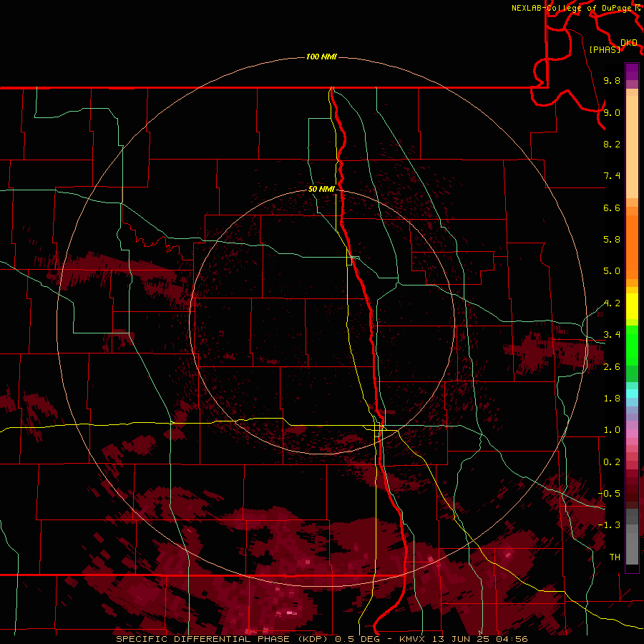Click the 6.6 value on color scale
This screenshot has width=644, height=644.
point(612,208)
